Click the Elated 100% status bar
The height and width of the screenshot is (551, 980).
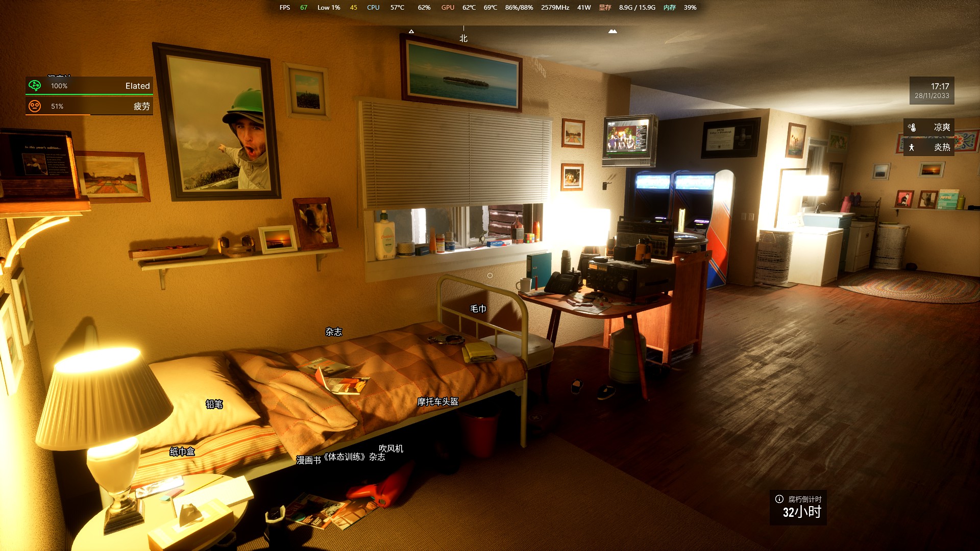coord(89,86)
